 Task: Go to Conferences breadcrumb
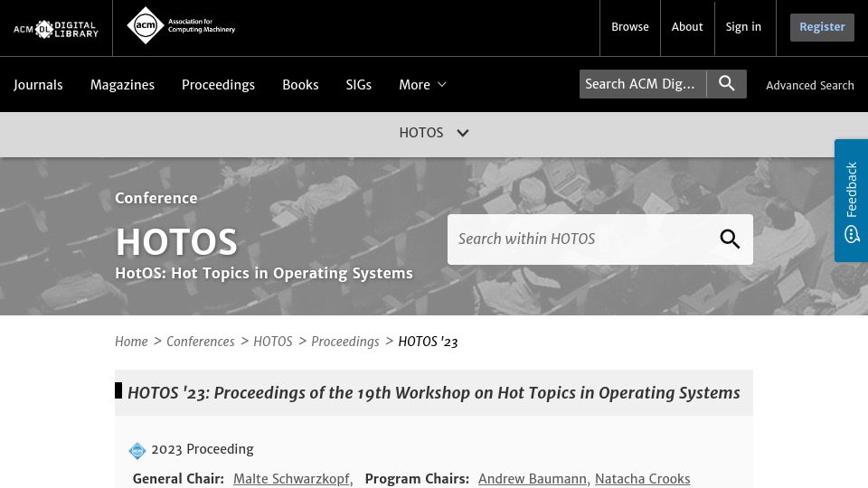[201, 342]
